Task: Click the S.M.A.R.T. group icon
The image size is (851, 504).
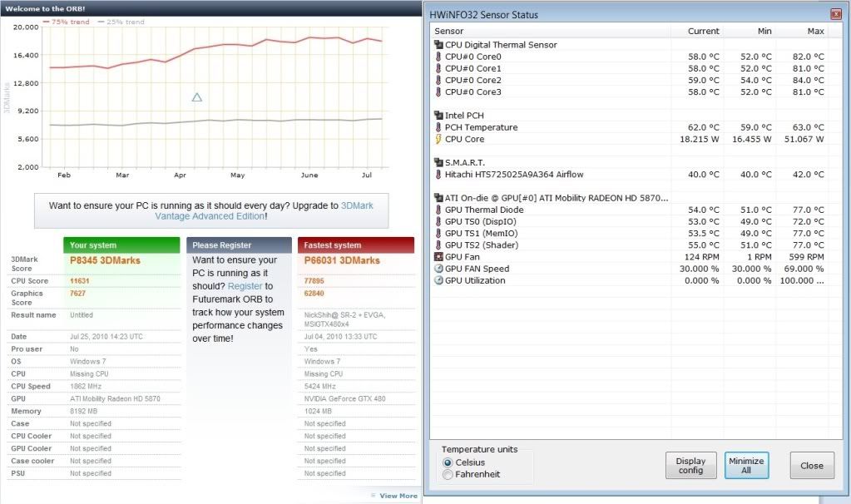Action: pos(438,162)
